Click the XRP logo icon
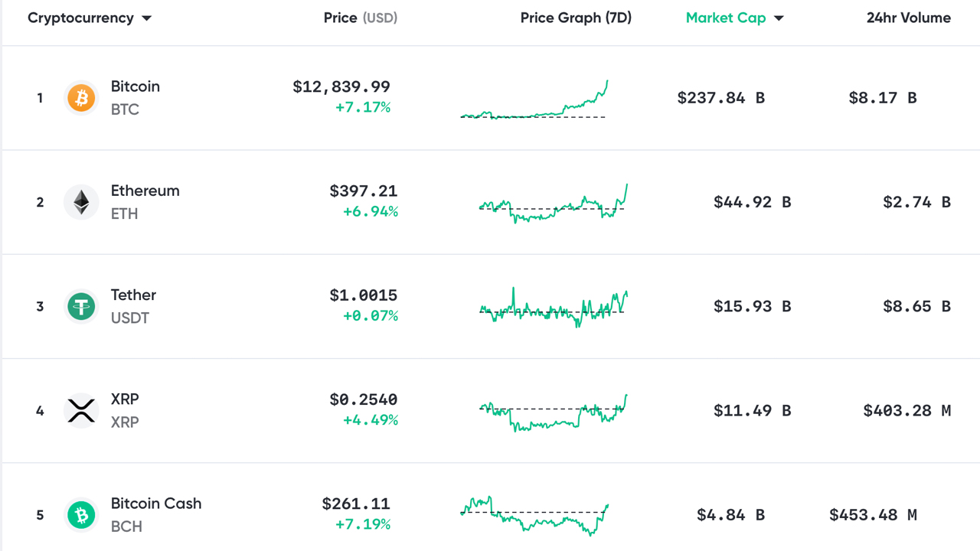Image resolution: width=980 pixels, height=551 pixels. click(80, 410)
